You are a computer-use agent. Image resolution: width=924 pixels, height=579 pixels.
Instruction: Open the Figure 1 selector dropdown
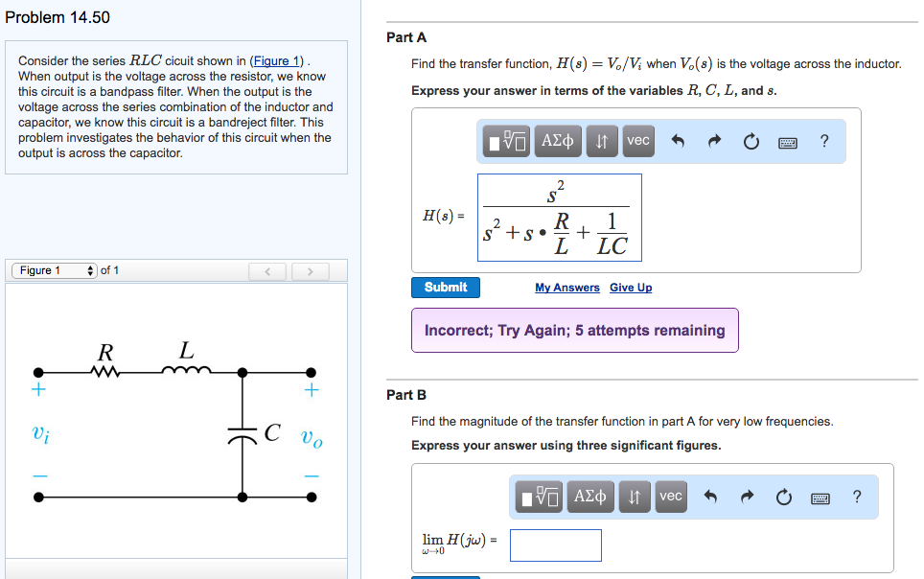click(53, 270)
